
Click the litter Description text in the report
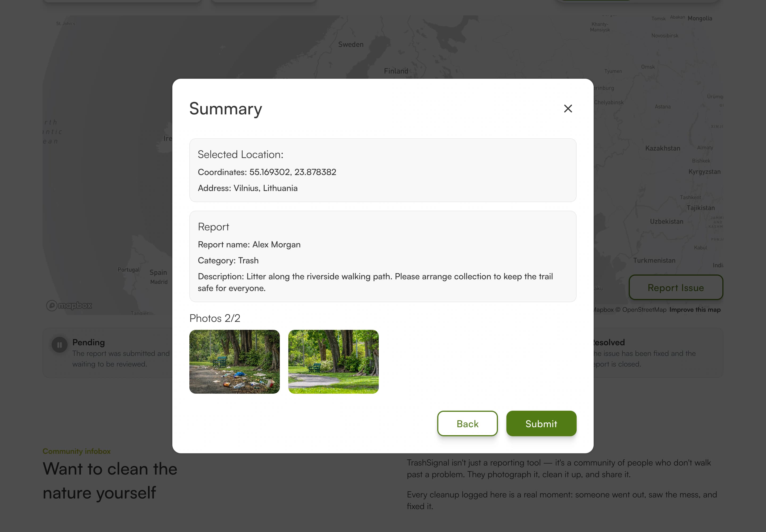click(x=375, y=282)
